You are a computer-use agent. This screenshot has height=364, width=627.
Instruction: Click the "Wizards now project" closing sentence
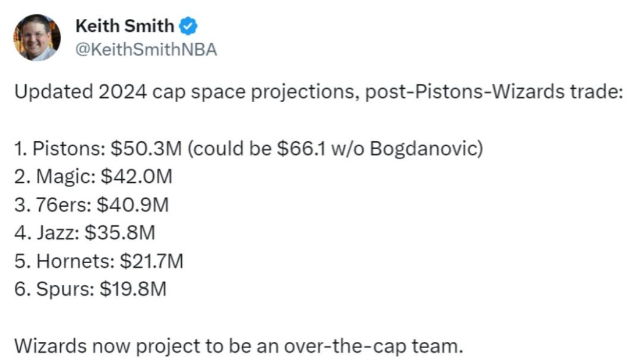tap(238, 346)
